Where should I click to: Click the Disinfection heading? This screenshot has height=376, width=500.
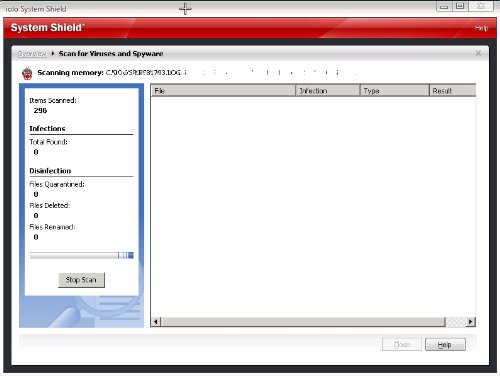point(50,171)
